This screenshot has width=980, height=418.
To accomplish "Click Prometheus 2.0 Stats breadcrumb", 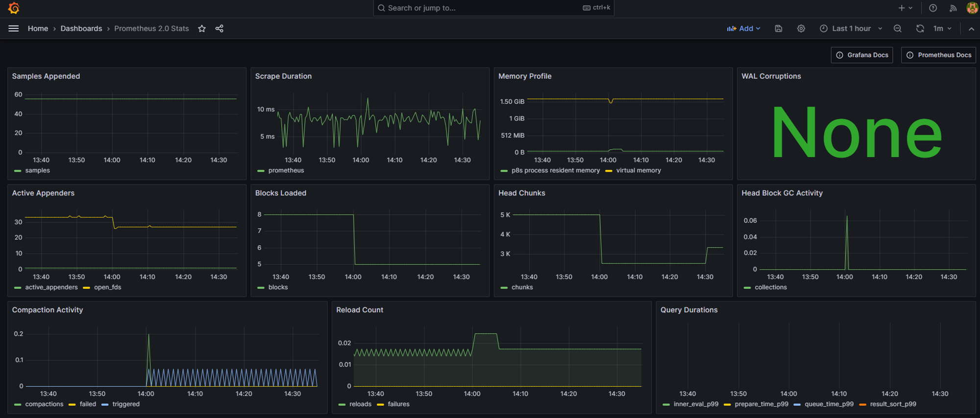I will coord(151,28).
